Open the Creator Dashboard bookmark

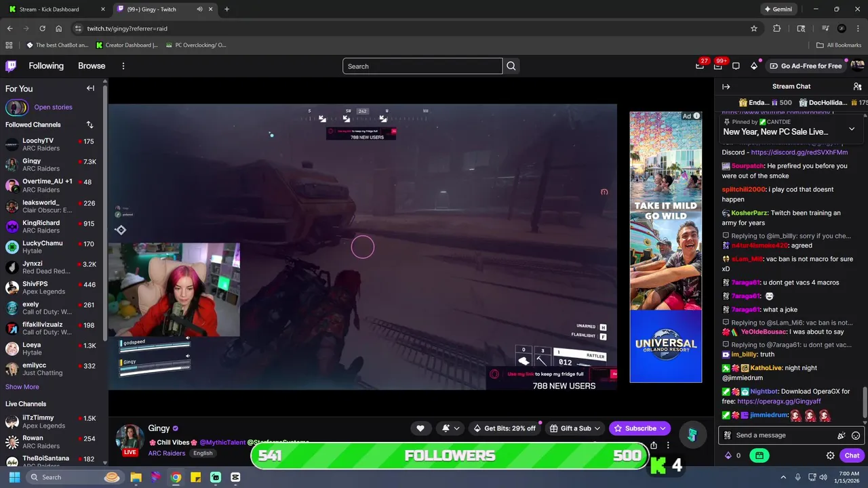pos(127,45)
